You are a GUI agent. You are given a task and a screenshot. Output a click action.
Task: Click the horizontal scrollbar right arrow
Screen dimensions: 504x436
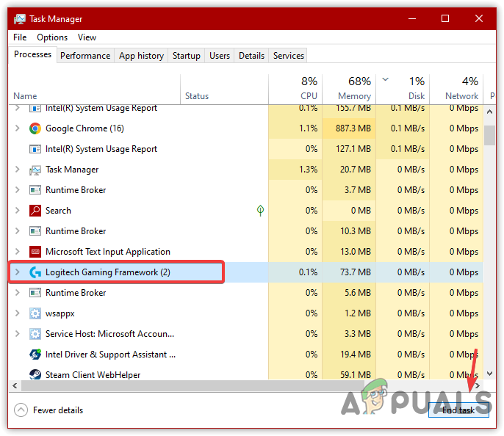(x=478, y=385)
